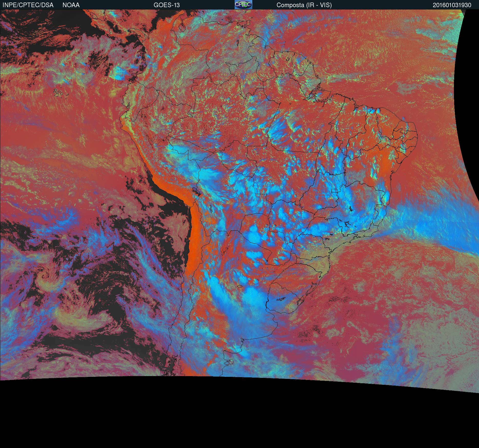Click the 201601031930 timestamp
This screenshot has width=479, height=448.
(x=452, y=5)
